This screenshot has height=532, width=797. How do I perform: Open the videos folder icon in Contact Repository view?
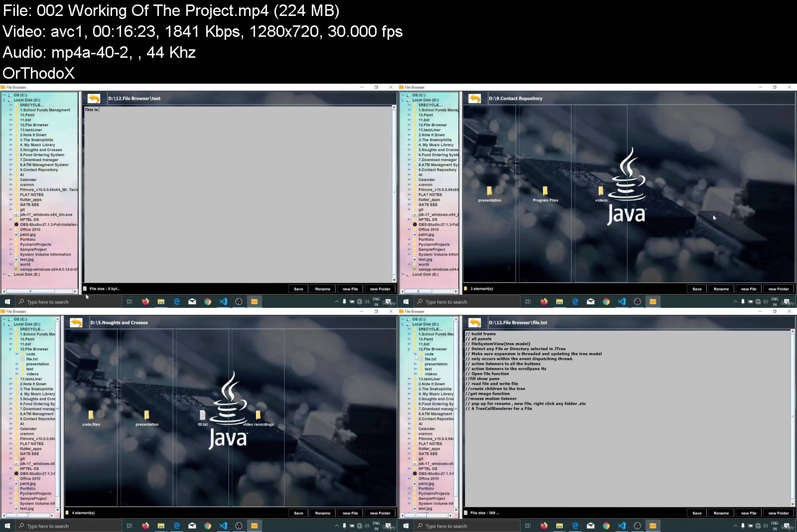click(x=601, y=191)
